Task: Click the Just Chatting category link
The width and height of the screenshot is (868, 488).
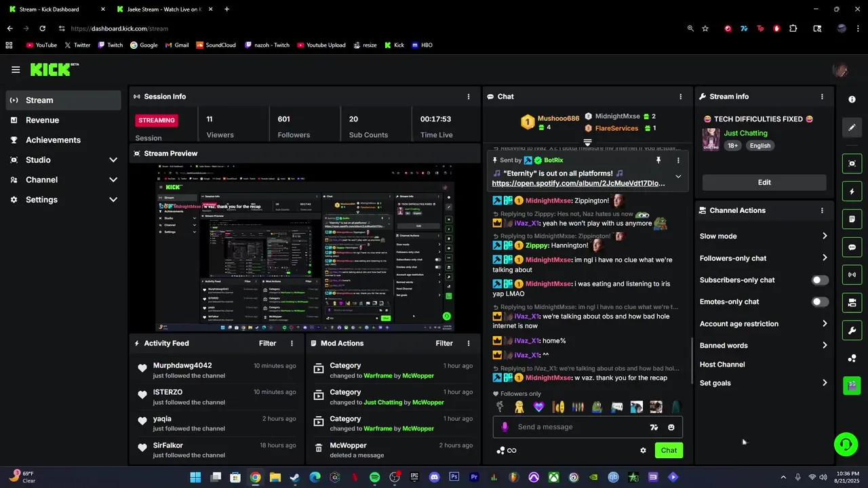Action: pos(745,134)
